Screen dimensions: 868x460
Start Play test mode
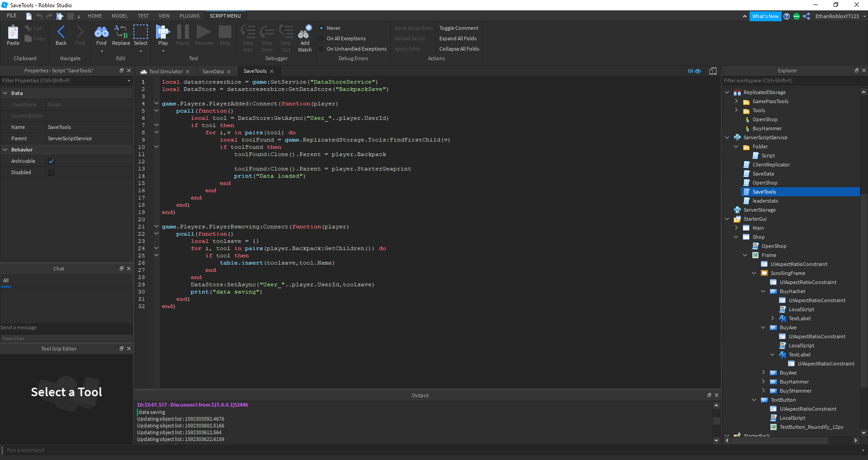163,35
